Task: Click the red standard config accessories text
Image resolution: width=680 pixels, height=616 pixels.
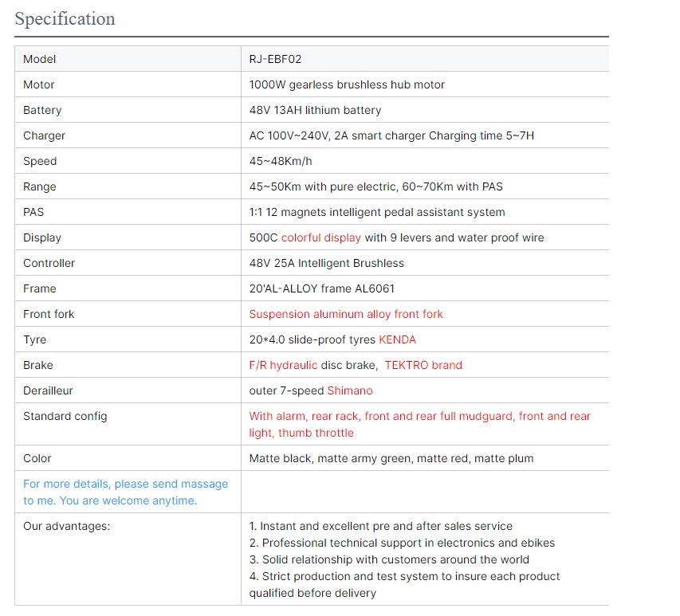Action: [x=419, y=424]
